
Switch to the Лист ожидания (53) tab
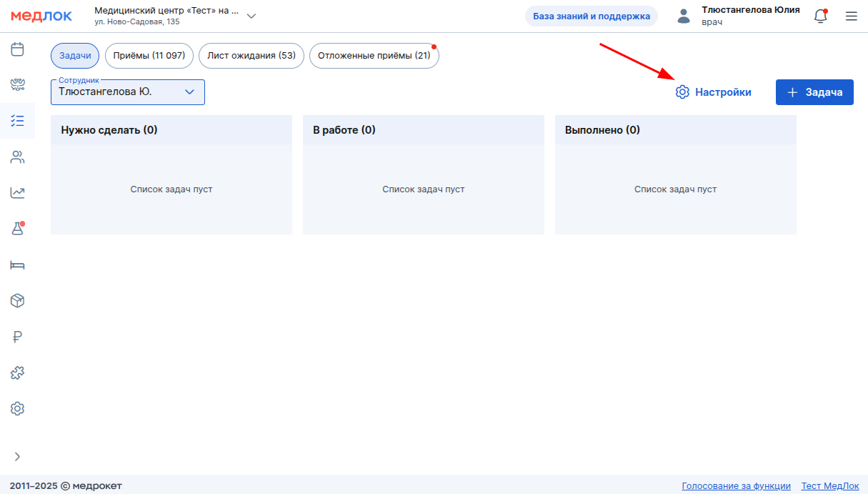click(251, 56)
